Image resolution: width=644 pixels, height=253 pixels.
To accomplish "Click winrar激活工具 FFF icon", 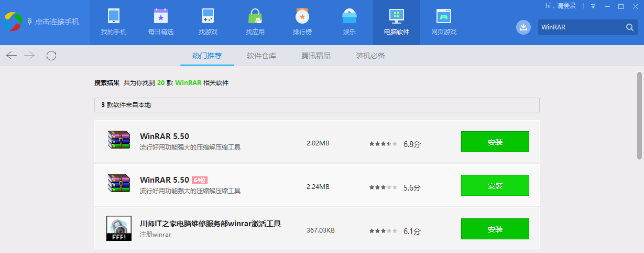I will tap(119, 228).
